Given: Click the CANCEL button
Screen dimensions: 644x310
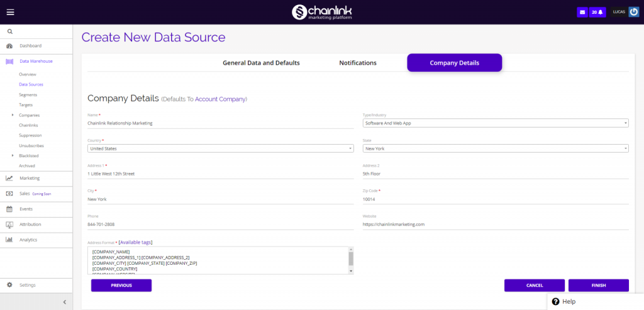Looking at the screenshot, I should (x=535, y=285).
